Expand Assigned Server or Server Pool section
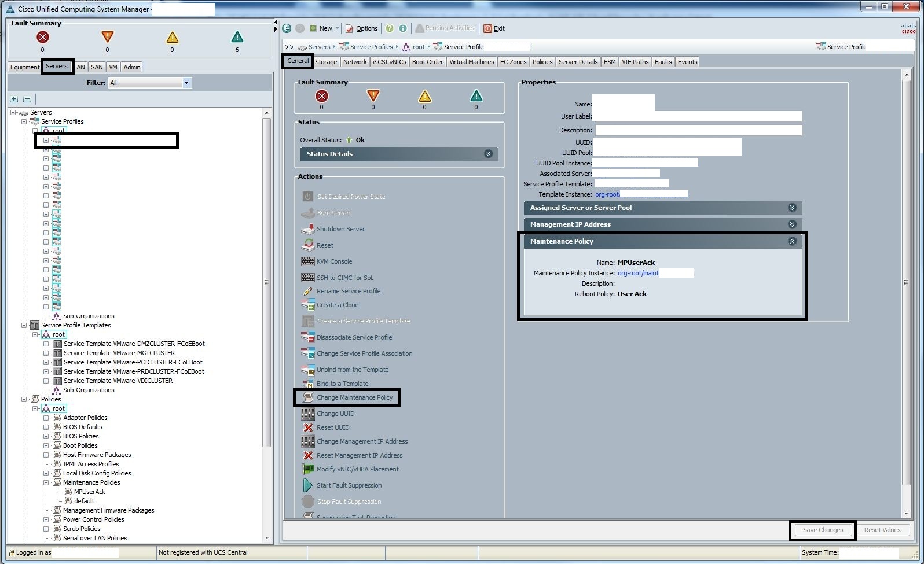 (x=792, y=208)
